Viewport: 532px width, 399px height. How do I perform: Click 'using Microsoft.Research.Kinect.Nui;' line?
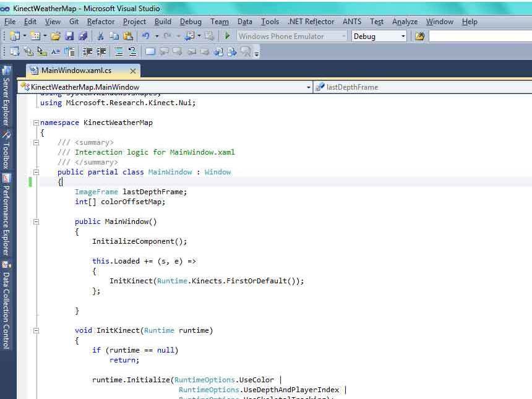pyautogui.click(x=118, y=103)
